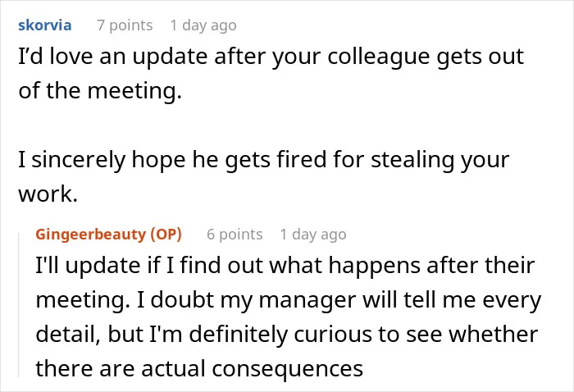Click the "(OP)" tag next to Gingeerbeauty

point(166,235)
